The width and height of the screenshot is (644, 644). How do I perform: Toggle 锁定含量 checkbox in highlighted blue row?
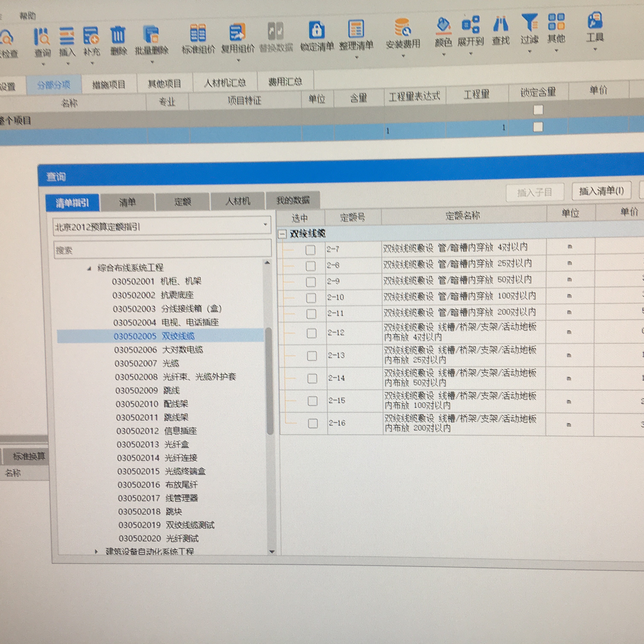(x=538, y=127)
